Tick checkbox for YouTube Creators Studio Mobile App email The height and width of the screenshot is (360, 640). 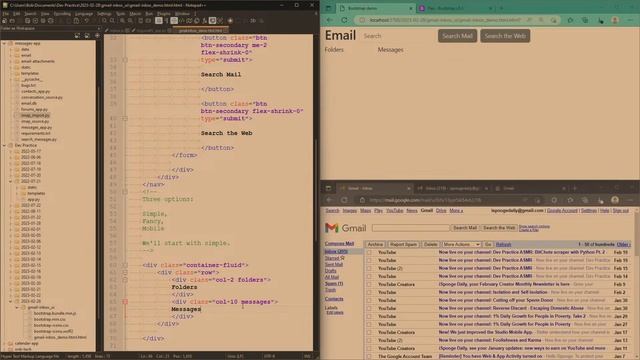pyautogui.click(x=369, y=333)
